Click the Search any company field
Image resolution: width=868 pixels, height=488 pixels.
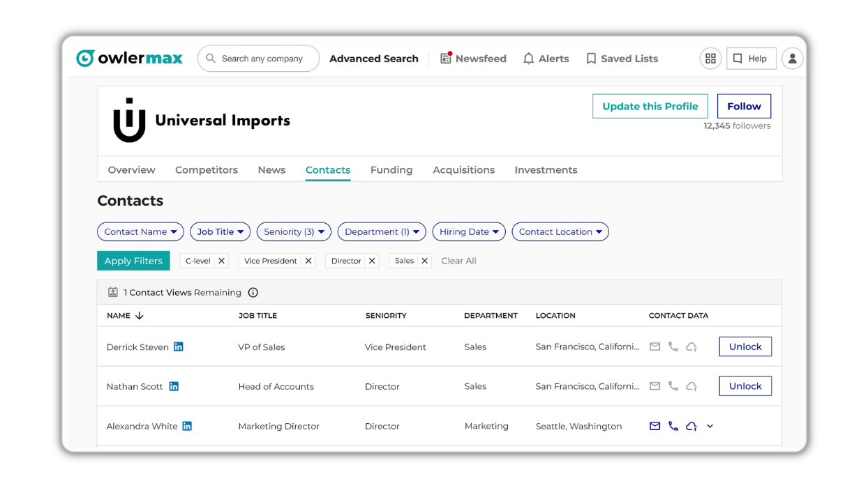pyautogui.click(x=262, y=59)
